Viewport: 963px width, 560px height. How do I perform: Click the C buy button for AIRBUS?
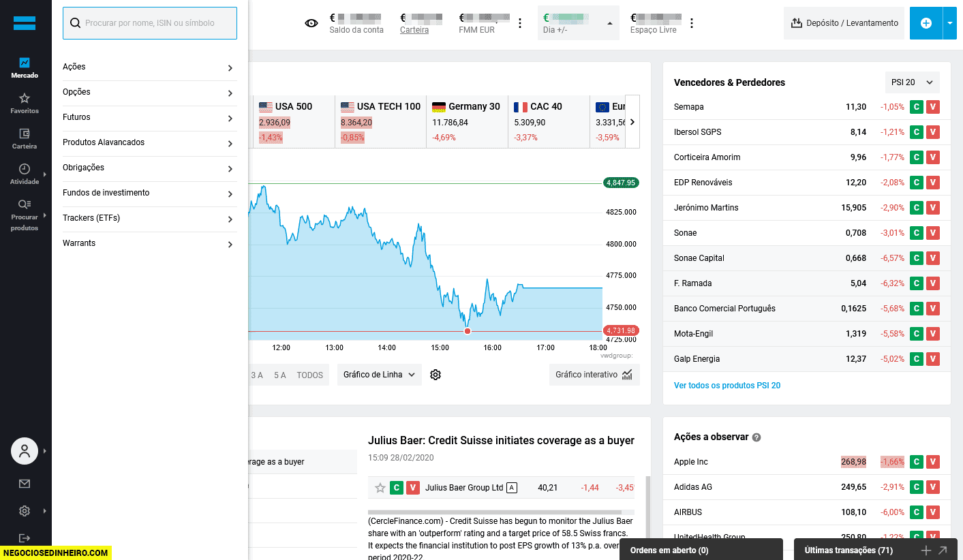point(917,512)
